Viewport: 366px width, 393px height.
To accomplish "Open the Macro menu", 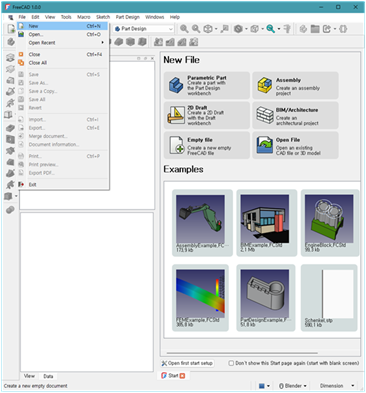I will coord(84,17).
